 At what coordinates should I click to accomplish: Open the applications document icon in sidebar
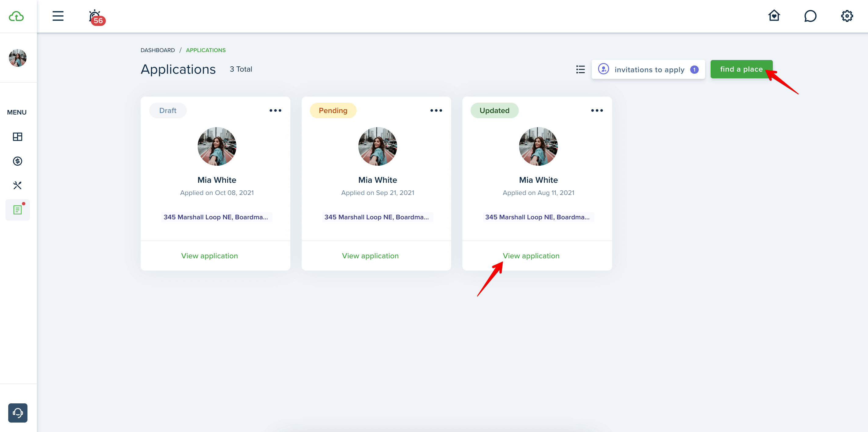tap(17, 210)
